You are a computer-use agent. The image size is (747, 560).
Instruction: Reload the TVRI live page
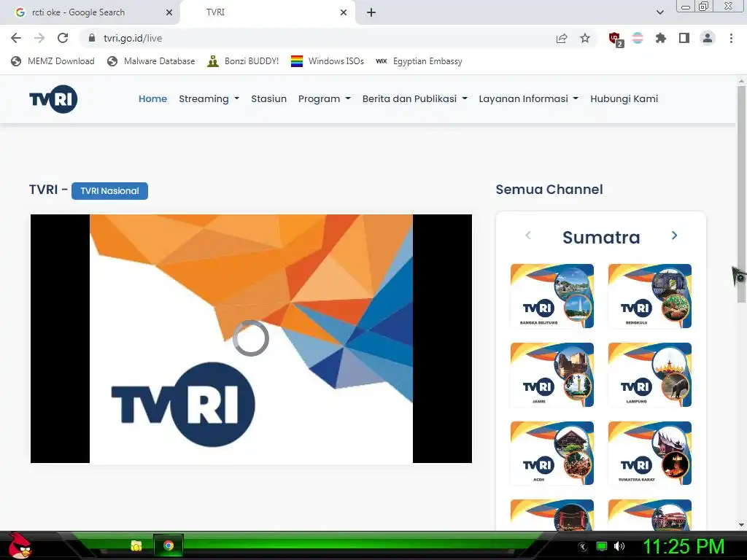pos(63,38)
